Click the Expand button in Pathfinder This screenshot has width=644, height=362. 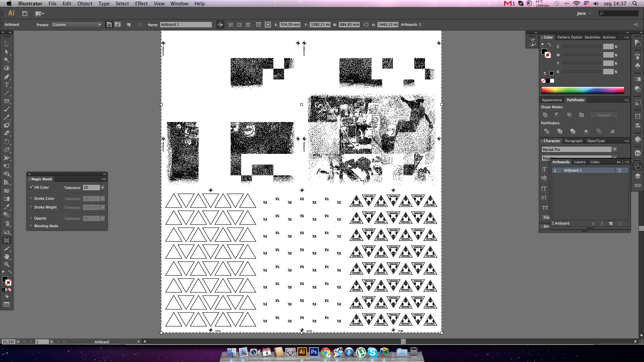coord(603,115)
